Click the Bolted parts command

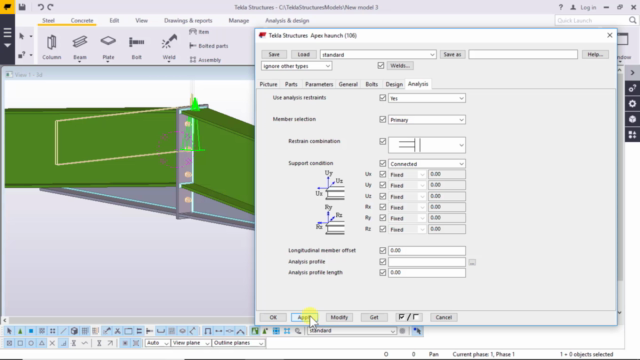(209, 46)
